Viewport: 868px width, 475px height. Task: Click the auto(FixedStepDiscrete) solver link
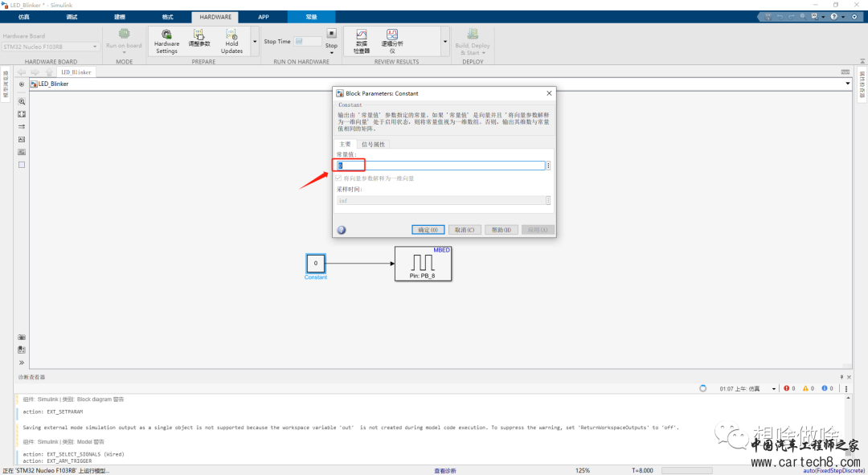tap(833, 470)
